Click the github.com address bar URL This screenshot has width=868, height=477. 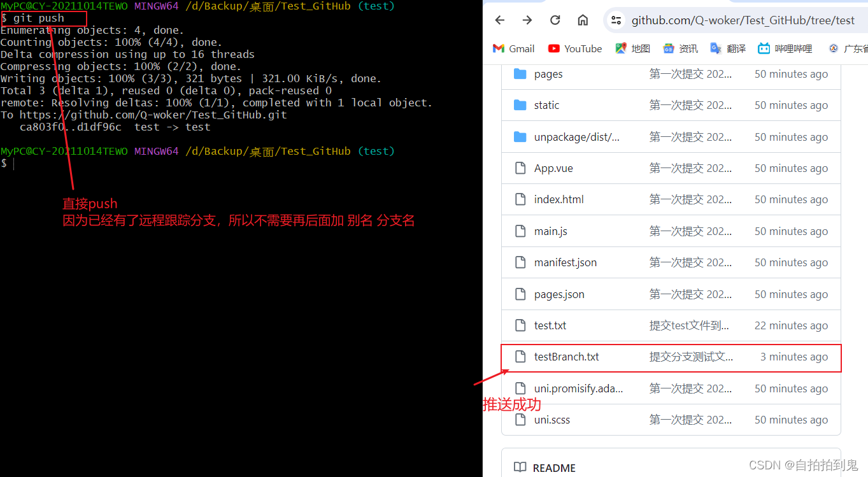point(743,20)
